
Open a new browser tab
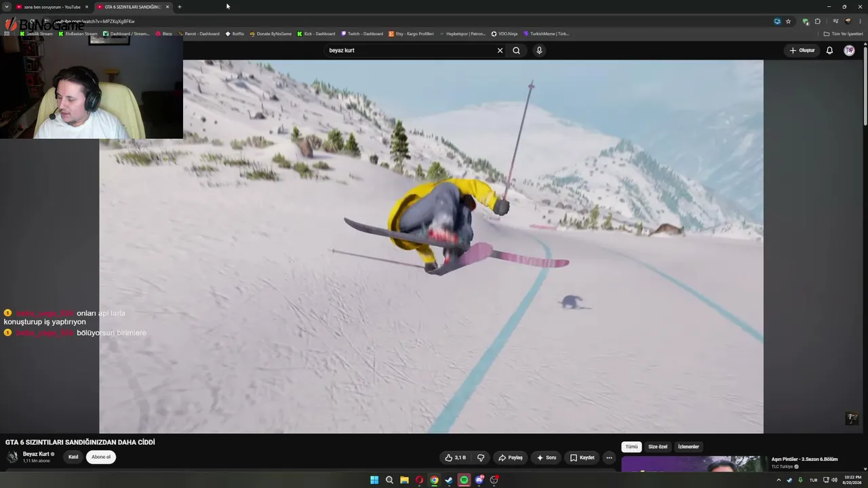tap(180, 7)
